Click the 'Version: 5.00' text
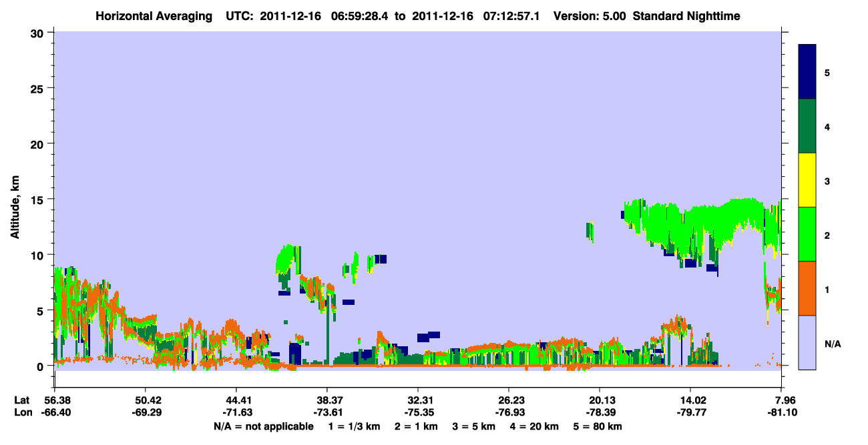The height and width of the screenshot is (445, 868). click(x=590, y=15)
